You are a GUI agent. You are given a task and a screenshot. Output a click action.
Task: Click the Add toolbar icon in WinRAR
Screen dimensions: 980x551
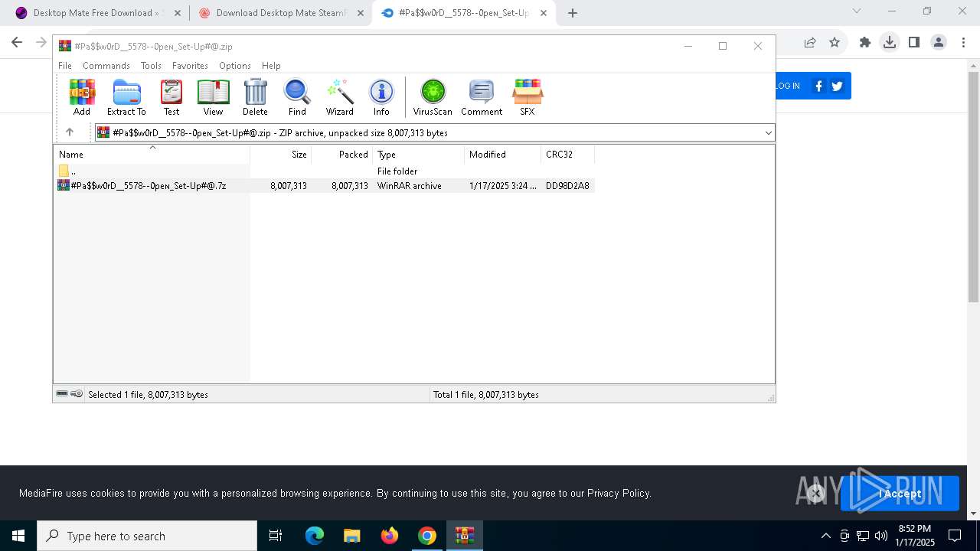82,97
